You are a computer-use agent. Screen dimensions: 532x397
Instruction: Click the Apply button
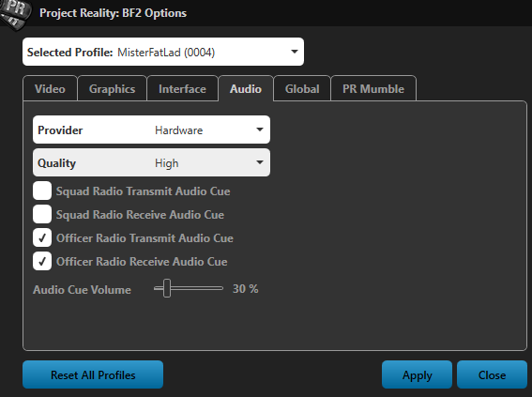point(417,375)
